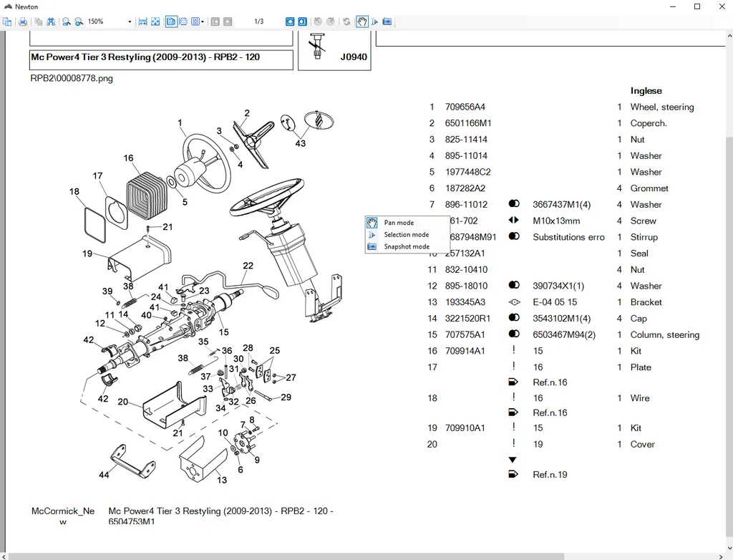Click the substitution icon beside Substitutions erro
This screenshot has height=560, width=733.
(x=514, y=236)
